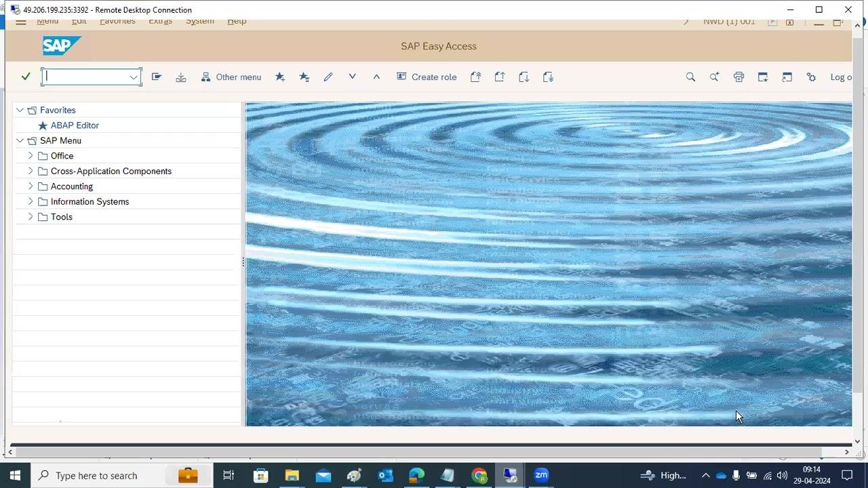
Task: Open ABAP Editor favorite
Action: pos(75,125)
